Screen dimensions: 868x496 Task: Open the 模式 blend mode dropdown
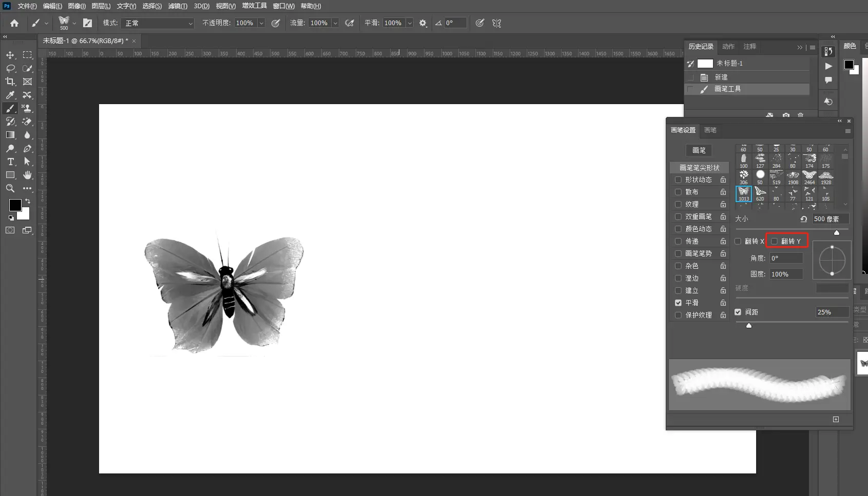(x=159, y=23)
